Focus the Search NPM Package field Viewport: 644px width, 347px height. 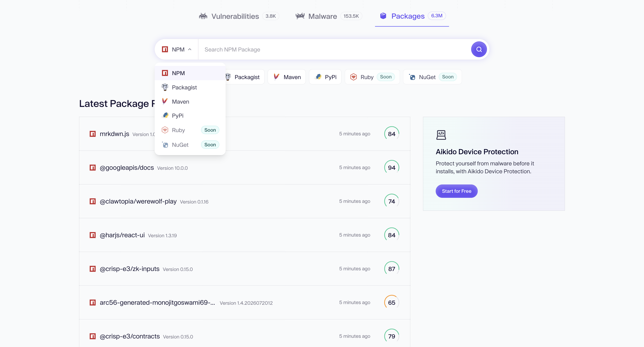[x=334, y=49]
